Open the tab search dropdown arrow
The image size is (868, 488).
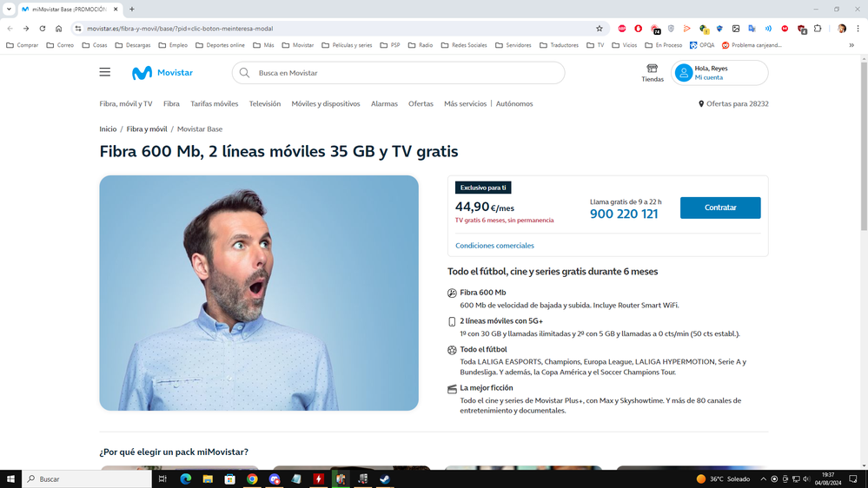point(9,9)
